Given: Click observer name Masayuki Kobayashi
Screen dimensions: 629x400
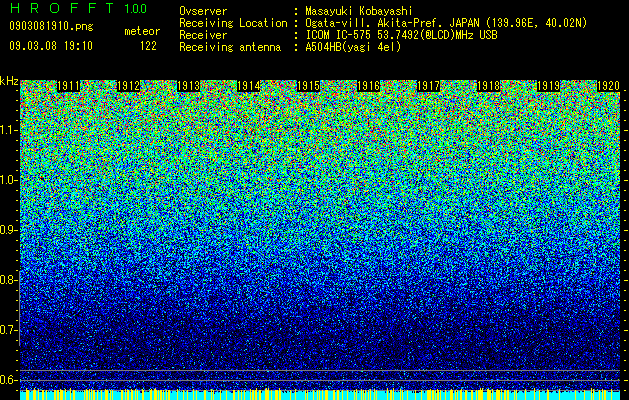Looking at the screenshot, I should [x=359, y=11].
